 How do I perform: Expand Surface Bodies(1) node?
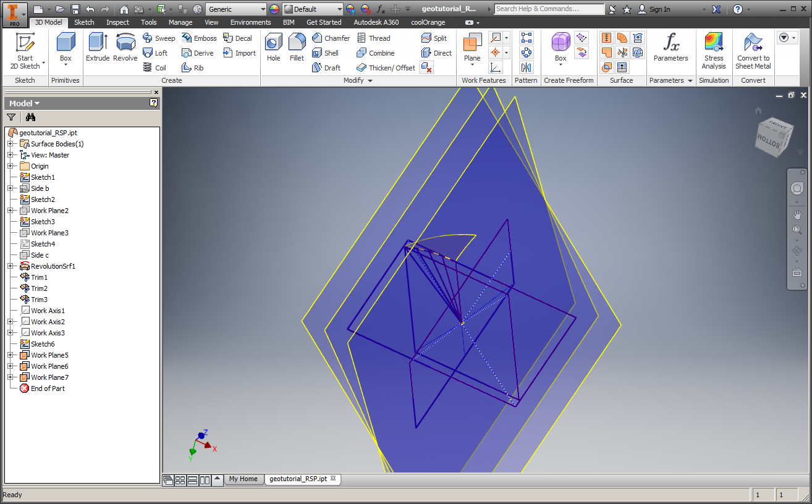11,144
